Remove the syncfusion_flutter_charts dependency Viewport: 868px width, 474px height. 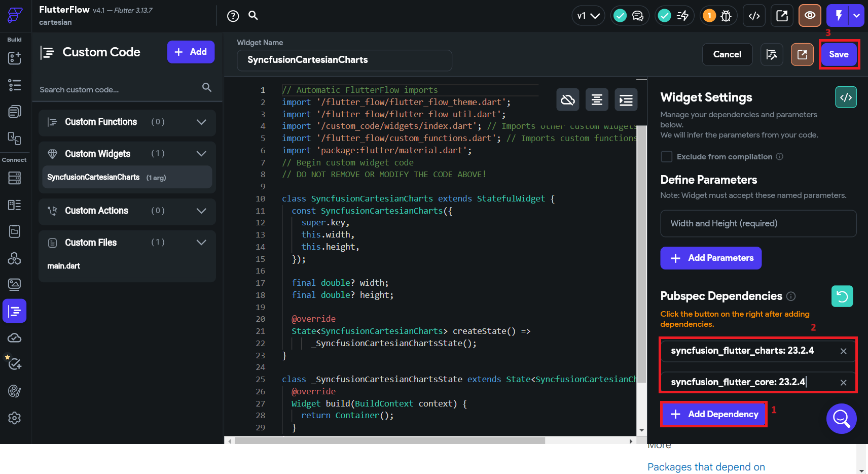pos(844,351)
